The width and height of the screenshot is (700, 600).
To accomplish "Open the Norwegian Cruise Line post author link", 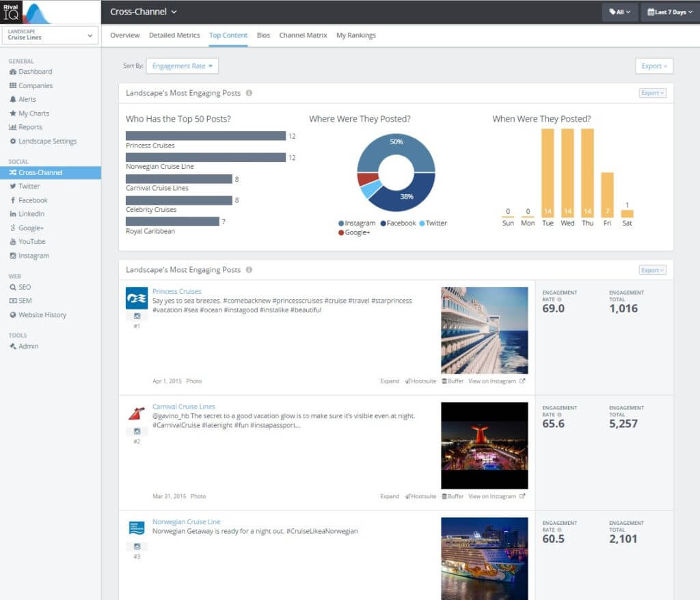I will pyautogui.click(x=186, y=521).
